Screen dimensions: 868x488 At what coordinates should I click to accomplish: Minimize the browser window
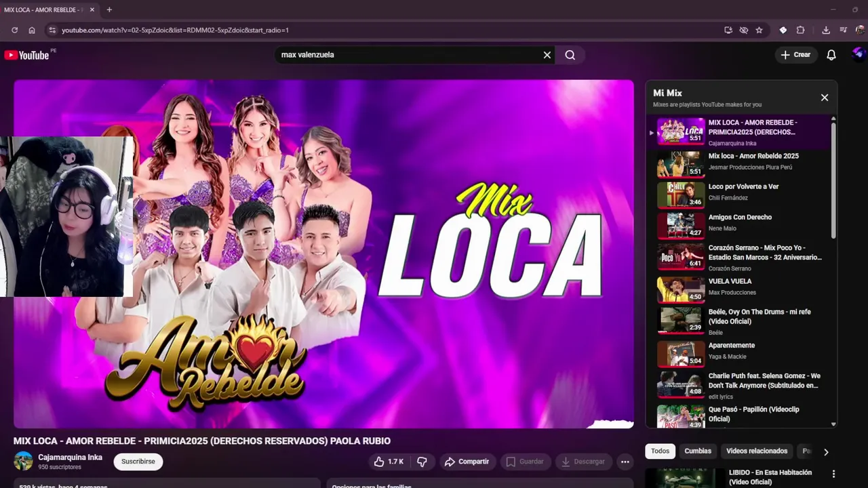(x=833, y=9)
